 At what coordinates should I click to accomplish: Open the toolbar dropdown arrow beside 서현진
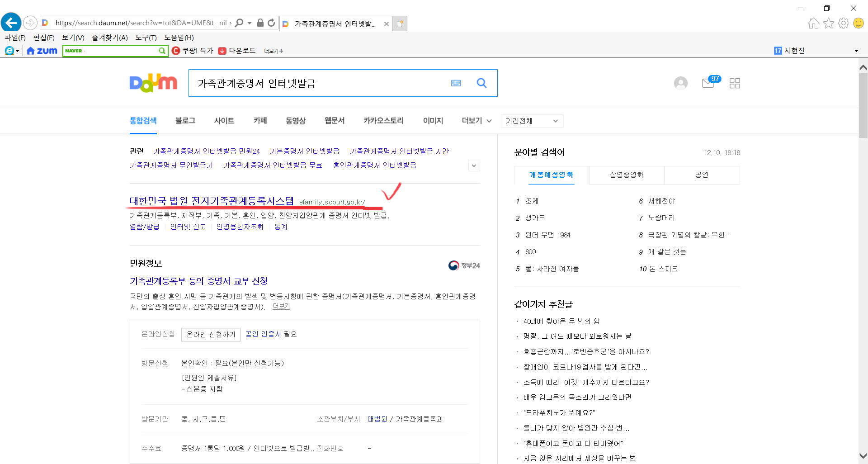(856, 51)
